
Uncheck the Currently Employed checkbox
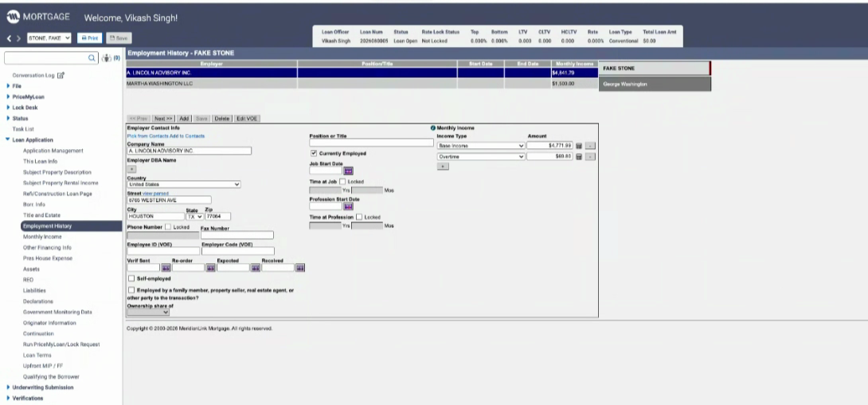pos(314,153)
